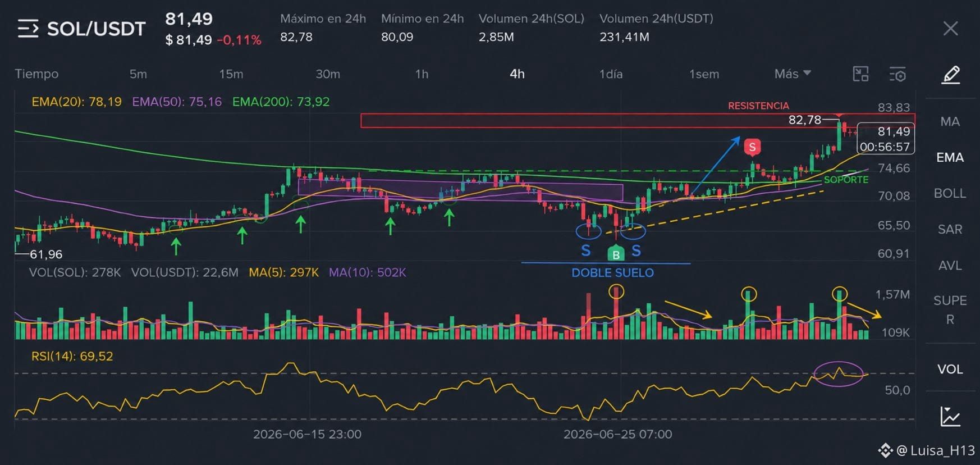Viewport: 980px width, 465px height.
Task: Open the trading pair switcher icon
Action: pos(28,29)
